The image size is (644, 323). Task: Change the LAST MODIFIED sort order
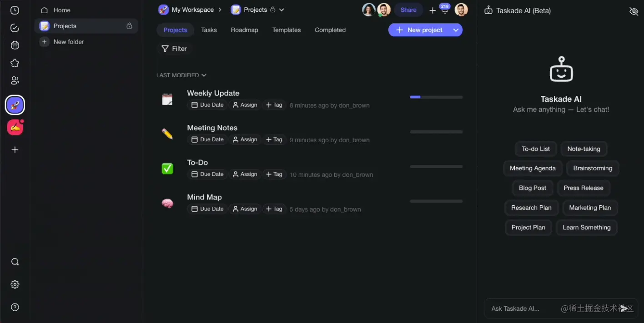[x=181, y=75]
